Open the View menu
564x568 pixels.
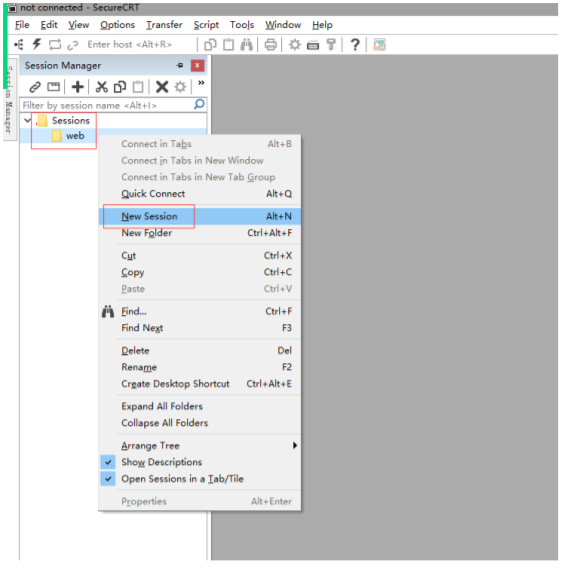point(79,25)
